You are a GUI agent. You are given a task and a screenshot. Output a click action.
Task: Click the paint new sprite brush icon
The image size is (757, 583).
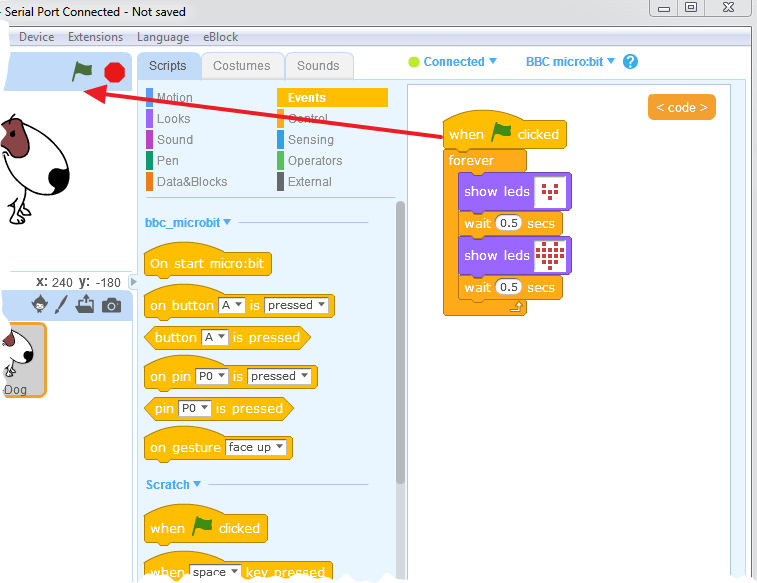(61, 305)
